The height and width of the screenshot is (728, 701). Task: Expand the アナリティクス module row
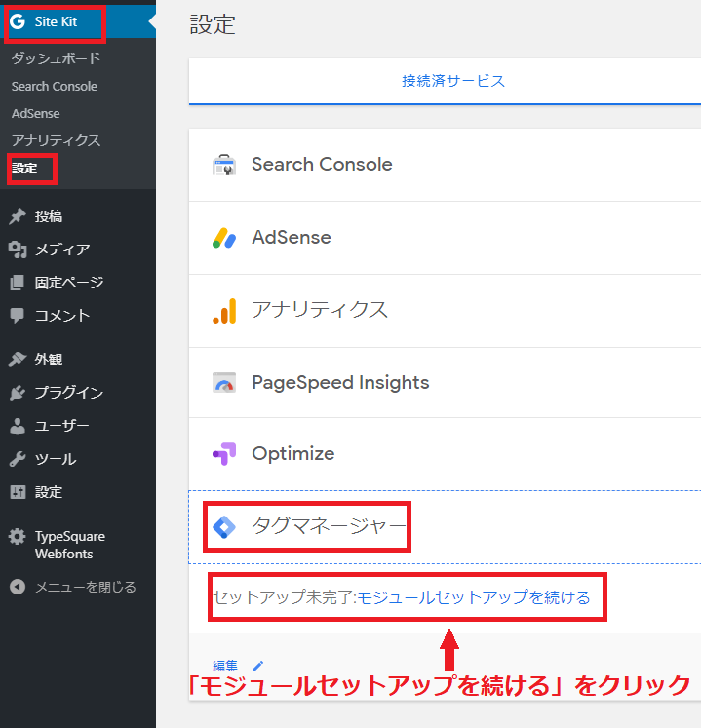click(445, 311)
